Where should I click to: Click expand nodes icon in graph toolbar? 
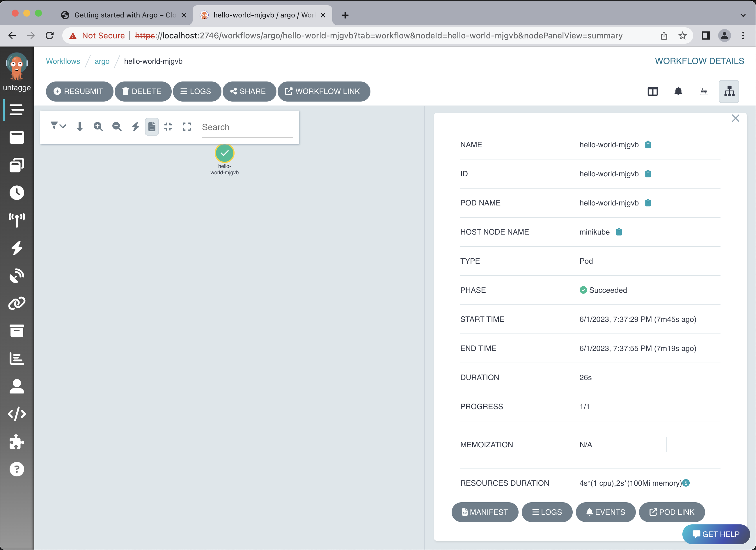(x=187, y=127)
